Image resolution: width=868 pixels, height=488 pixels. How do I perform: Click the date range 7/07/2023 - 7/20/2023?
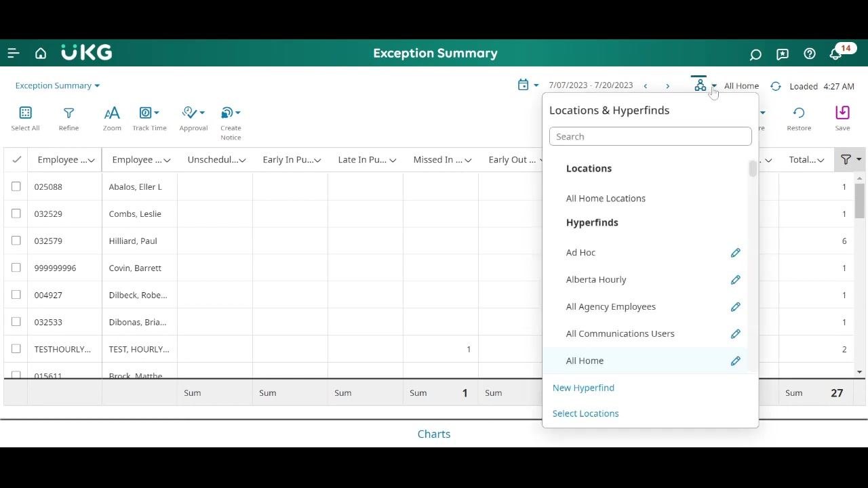tap(591, 85)
